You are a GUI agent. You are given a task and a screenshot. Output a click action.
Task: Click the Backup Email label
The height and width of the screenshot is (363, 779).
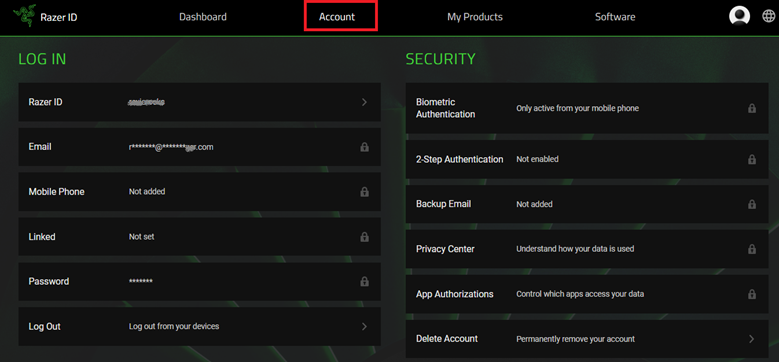click(x=444, y=204)
